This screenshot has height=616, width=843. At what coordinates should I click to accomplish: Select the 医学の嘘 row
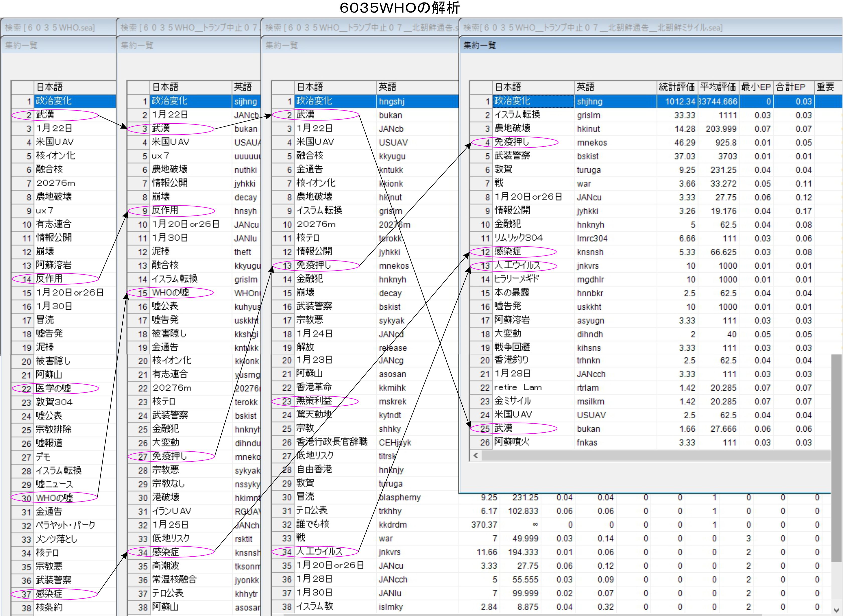pos(53,389)
